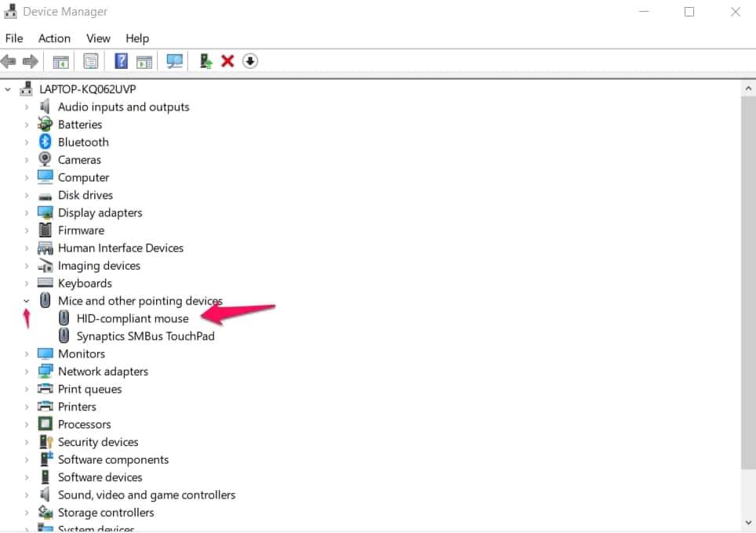Click the Firmware chip icon
The height and width of the screenshot is (533, 756).
click(x=45, y=230)
